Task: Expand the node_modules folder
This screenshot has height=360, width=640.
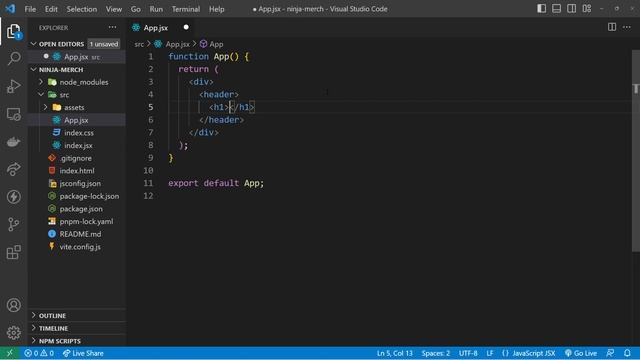Action: tap(41, 82)
